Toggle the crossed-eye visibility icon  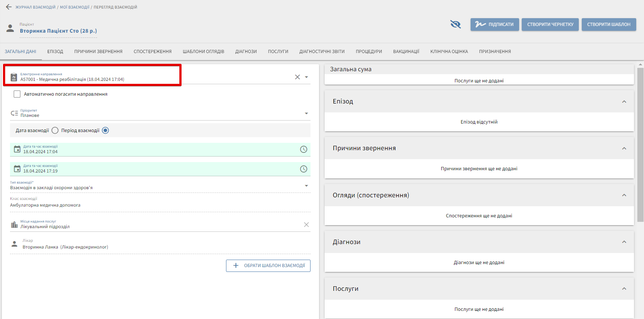(x=455, y=24)
